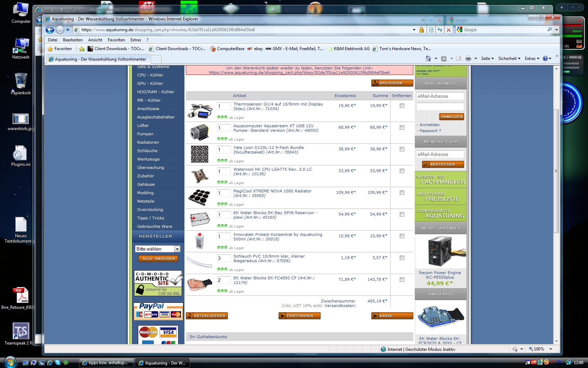Open the Favoriten menu in menu bar
The width and height of the screenshot is (588, 368).
coord(116,40)
